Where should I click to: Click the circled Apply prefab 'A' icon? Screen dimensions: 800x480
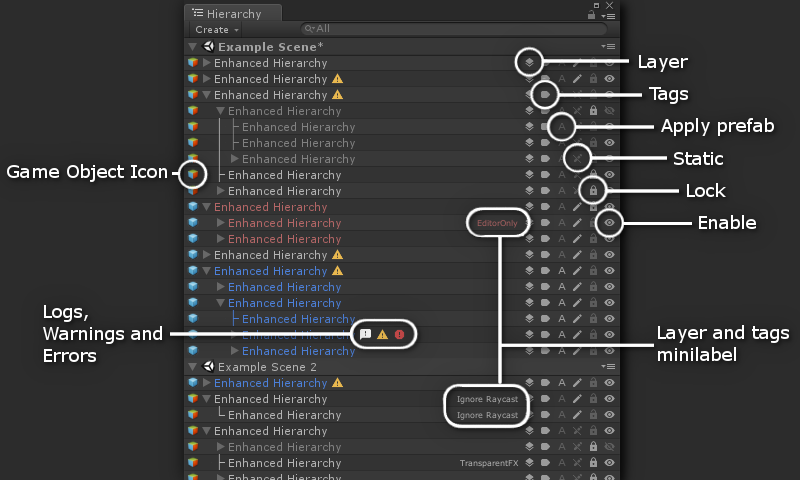pos(562,127)
